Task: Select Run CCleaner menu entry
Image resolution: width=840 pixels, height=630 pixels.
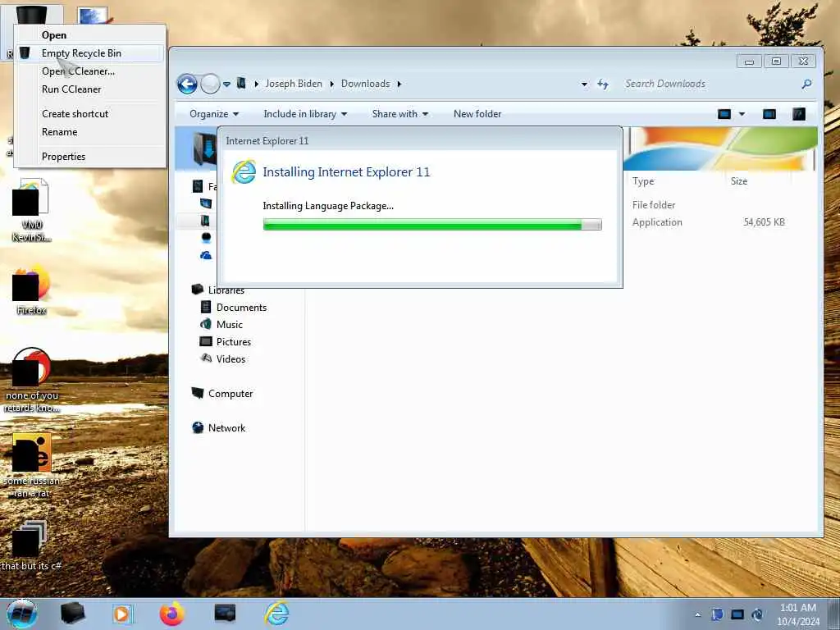Action: point(71,89)
